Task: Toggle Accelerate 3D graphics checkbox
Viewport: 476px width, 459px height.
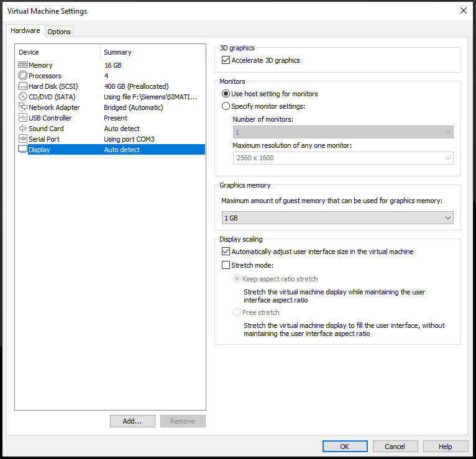Action: tap(226, 60)
